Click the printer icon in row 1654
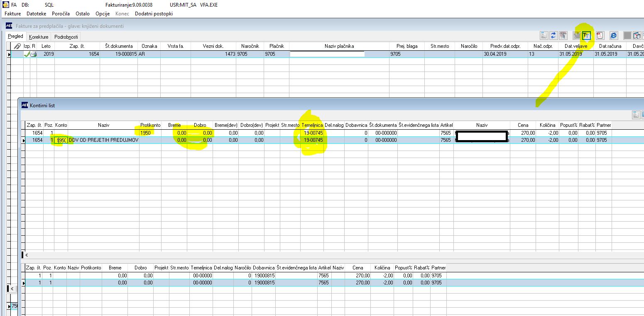Viewport: 644px width, 316px height. coord(34,54)
